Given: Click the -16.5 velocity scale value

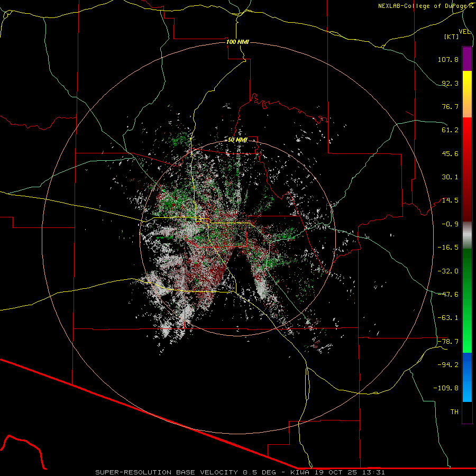Looking at the screenshot, I should 448,248.
